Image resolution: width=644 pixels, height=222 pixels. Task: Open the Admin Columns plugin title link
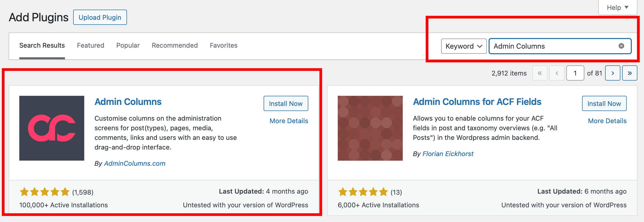[x=128, y=102]
